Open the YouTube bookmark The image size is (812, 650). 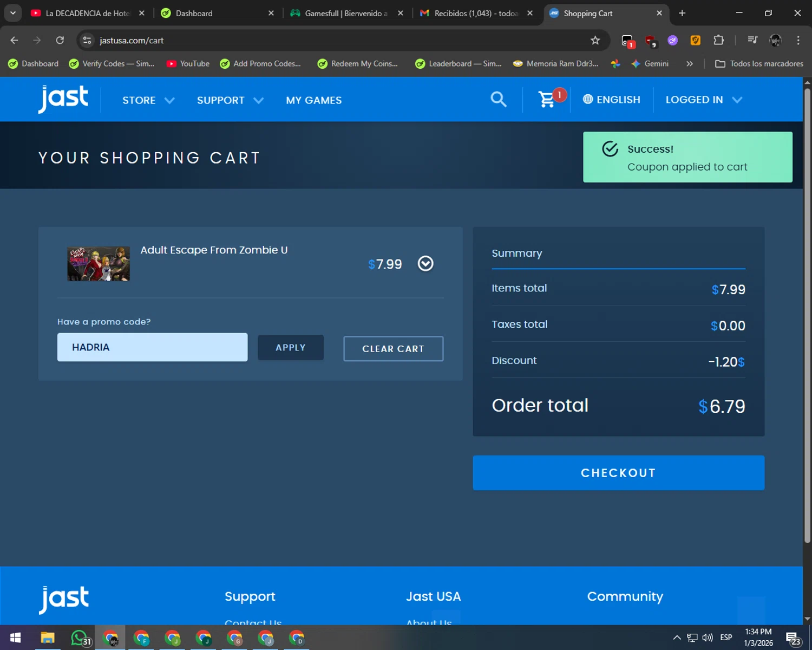(188, 63)
